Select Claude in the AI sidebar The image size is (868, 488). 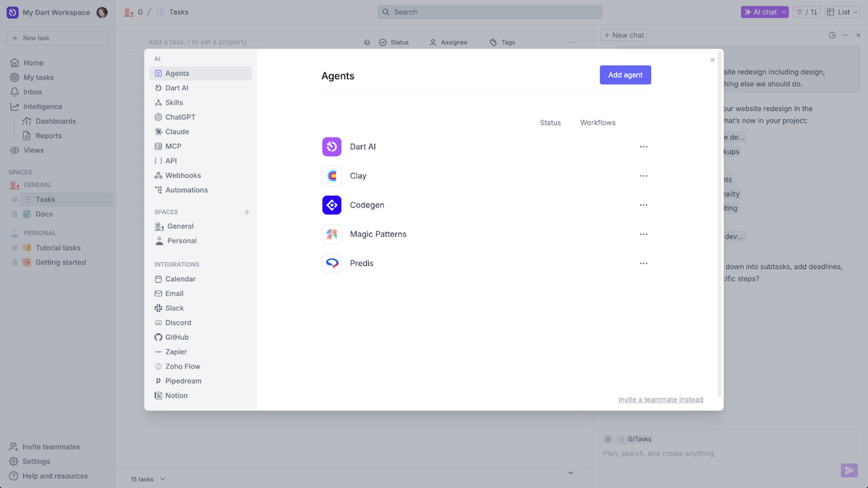tap(176, 131)
